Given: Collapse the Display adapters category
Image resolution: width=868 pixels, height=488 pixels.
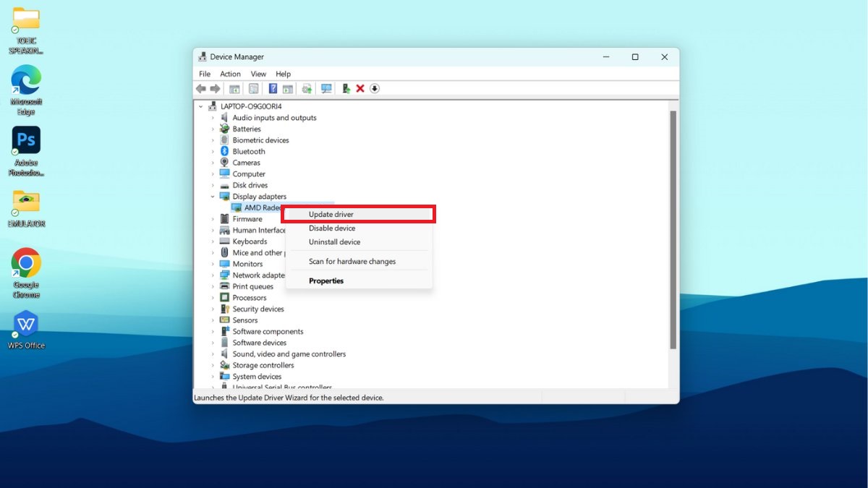Looking at the screenshot, I should pos(213,197).
